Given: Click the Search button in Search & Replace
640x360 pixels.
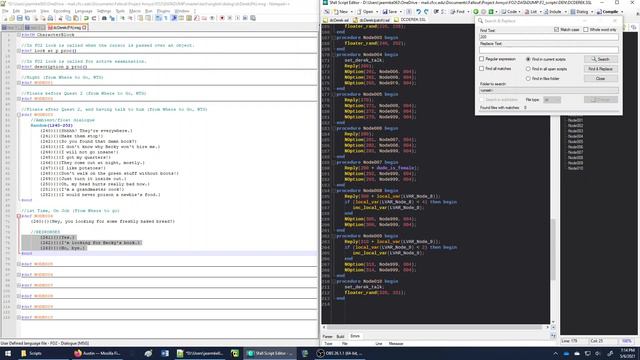Looking at the screenshot, I should [x=600, y=59].
